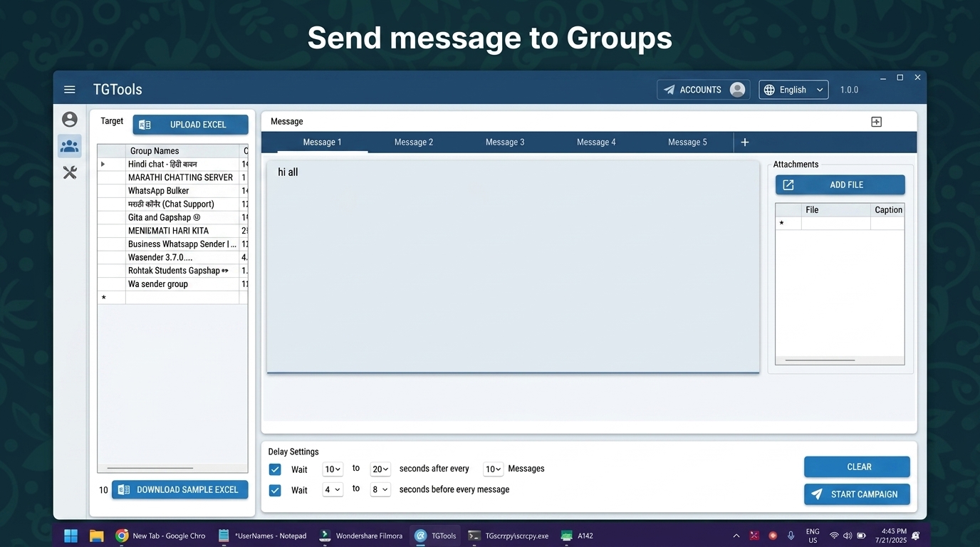The height and width of the screenshot is (547, 980).
Task: Open the hamburger menu in TGTools
Action: coord(69,90)
